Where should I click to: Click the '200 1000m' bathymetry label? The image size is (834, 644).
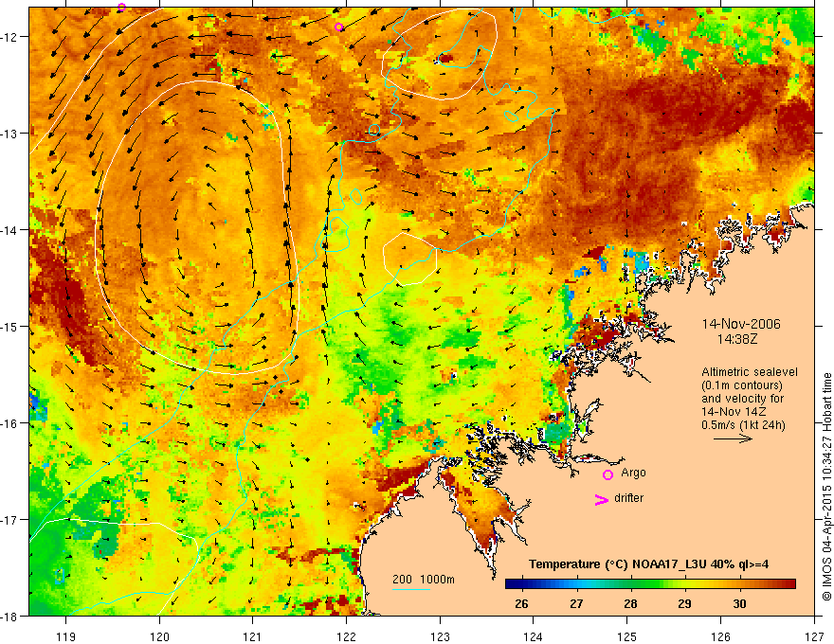pos(424,580)
